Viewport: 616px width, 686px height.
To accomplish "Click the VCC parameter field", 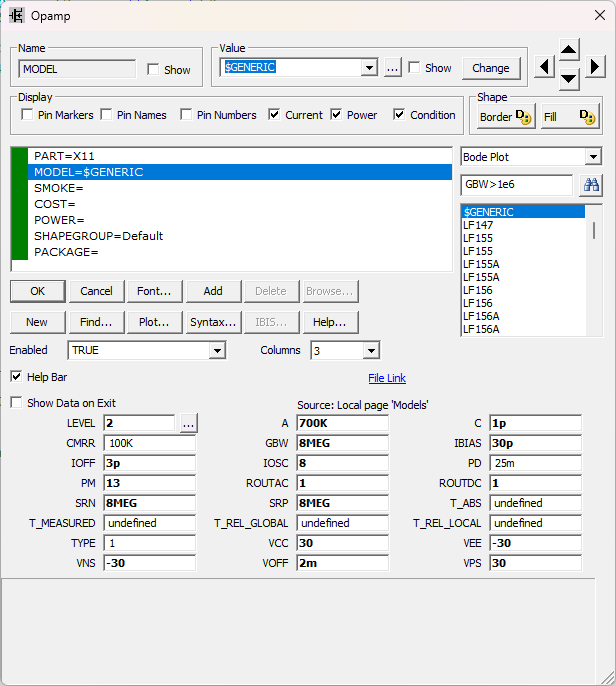I will click(x=343, y=543).
